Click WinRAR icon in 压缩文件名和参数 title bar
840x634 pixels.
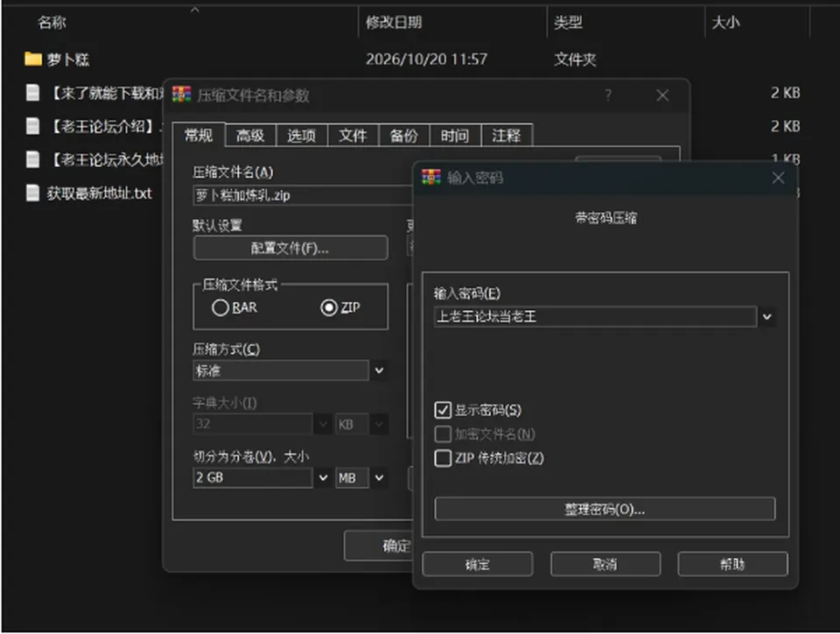tap(182, 95)
